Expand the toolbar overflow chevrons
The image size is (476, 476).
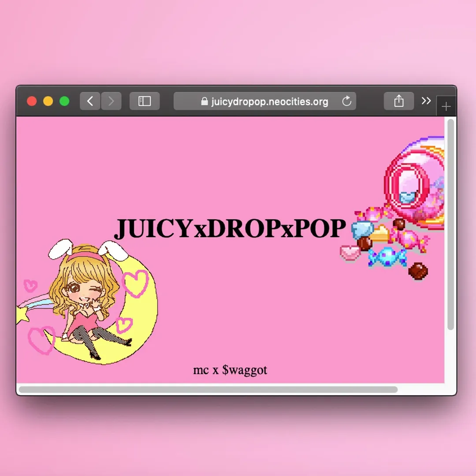pyautogui.click(x=426, y=101)
